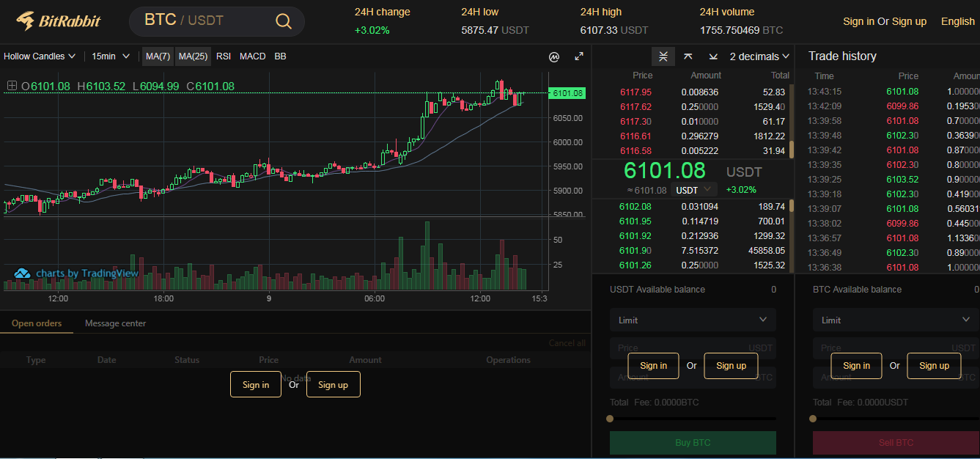The height and width of the screenshot is (459, 980).
Task: Open the USDT currency conversion dropdown
Action: click(x=693, y=190)
